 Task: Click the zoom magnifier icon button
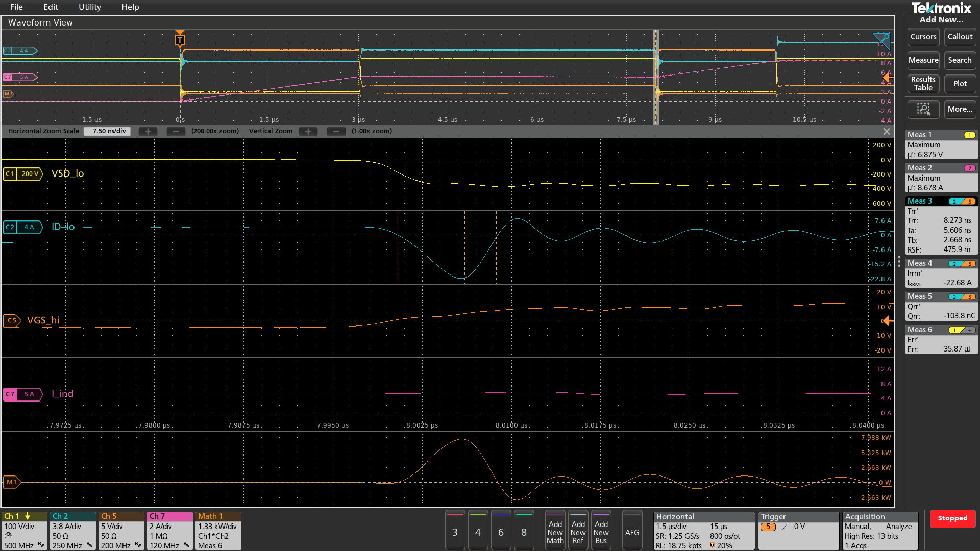[x=923, y=109]
